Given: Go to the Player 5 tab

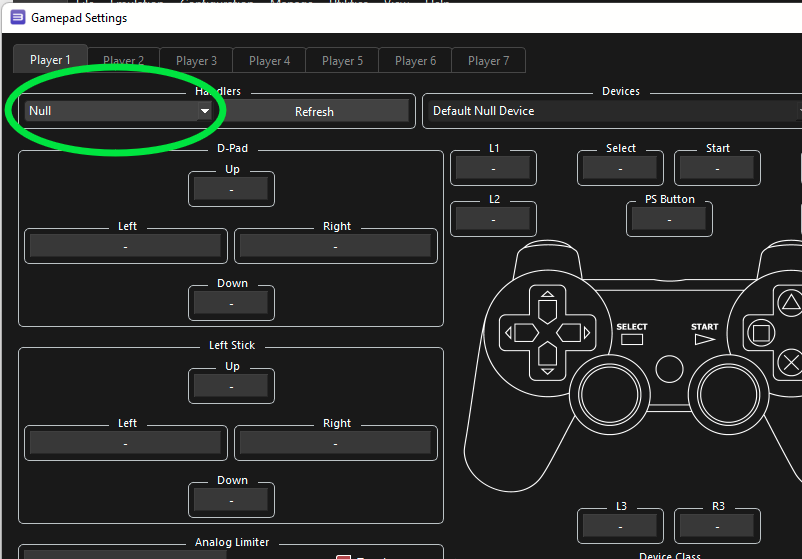Looking at the screenshot, I should tap(342, 61).
